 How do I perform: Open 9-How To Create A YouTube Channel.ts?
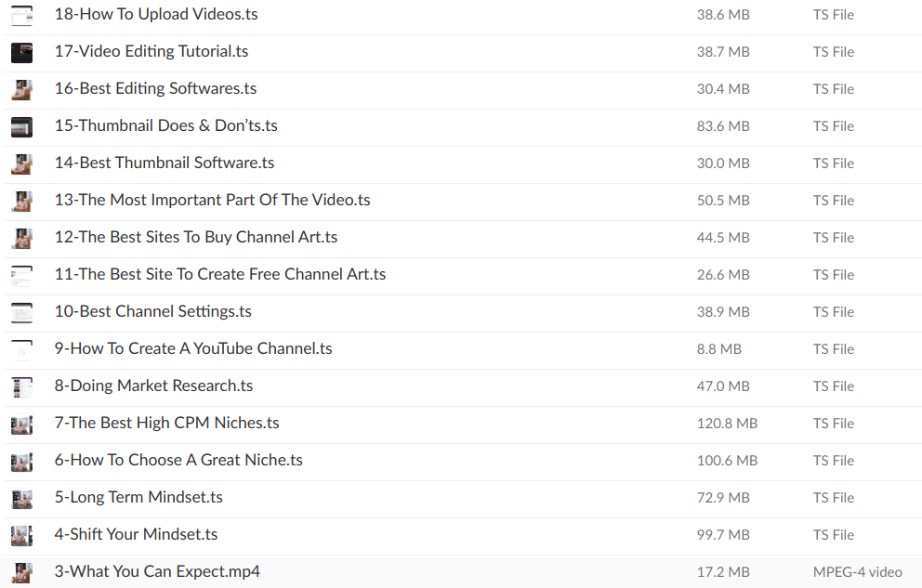point(193,348)
